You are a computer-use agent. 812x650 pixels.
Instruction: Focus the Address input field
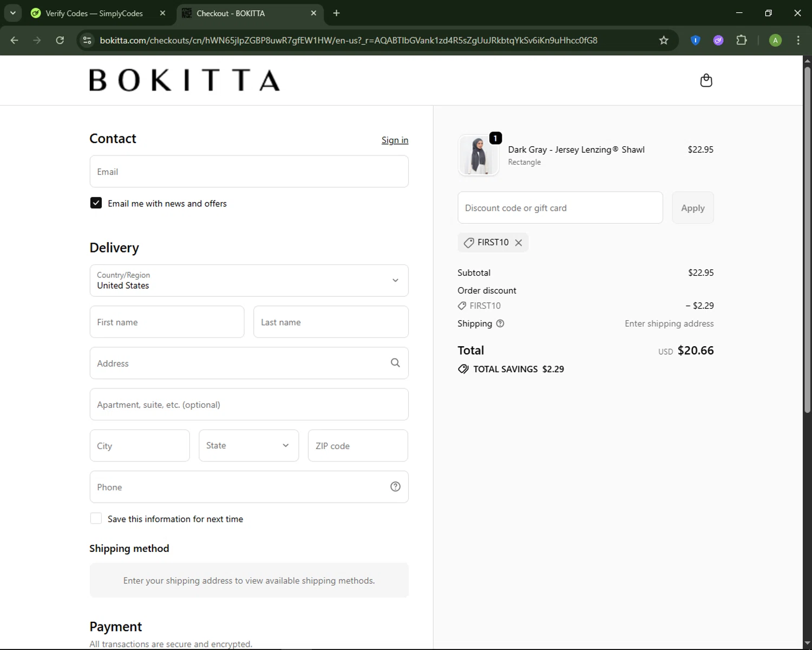coord(249,363)
